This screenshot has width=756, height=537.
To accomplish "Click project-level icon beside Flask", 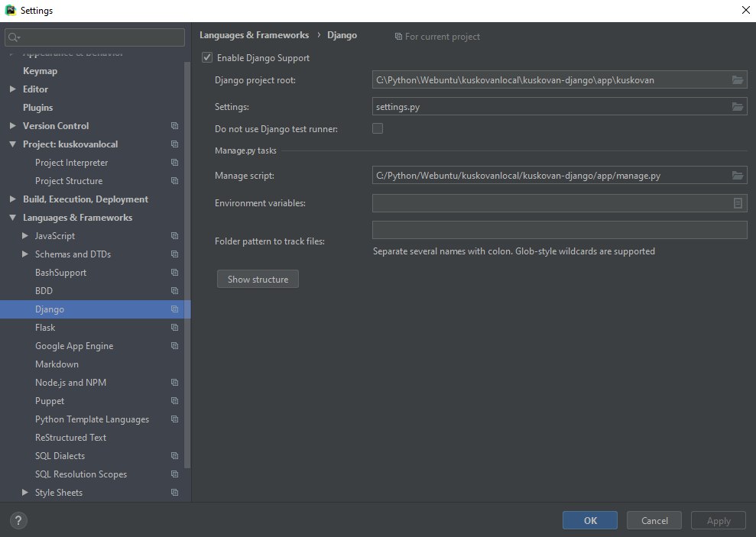I will coord(174,328).
